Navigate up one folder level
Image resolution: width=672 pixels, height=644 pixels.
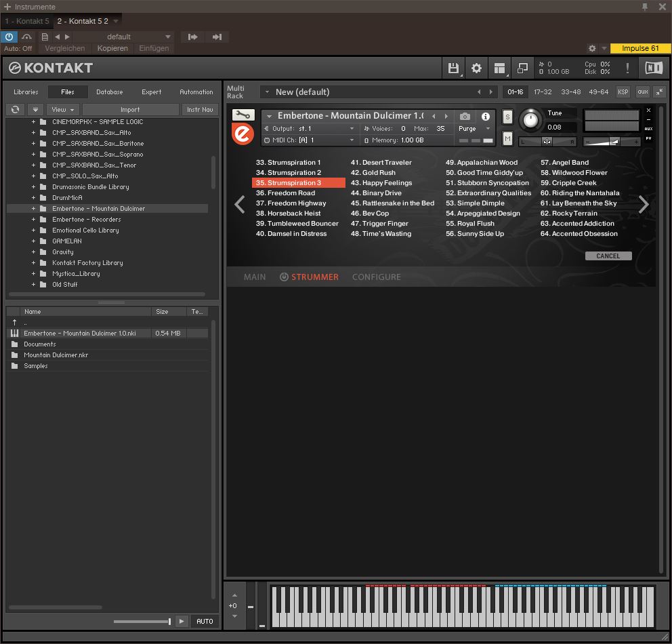coord(15,323)
